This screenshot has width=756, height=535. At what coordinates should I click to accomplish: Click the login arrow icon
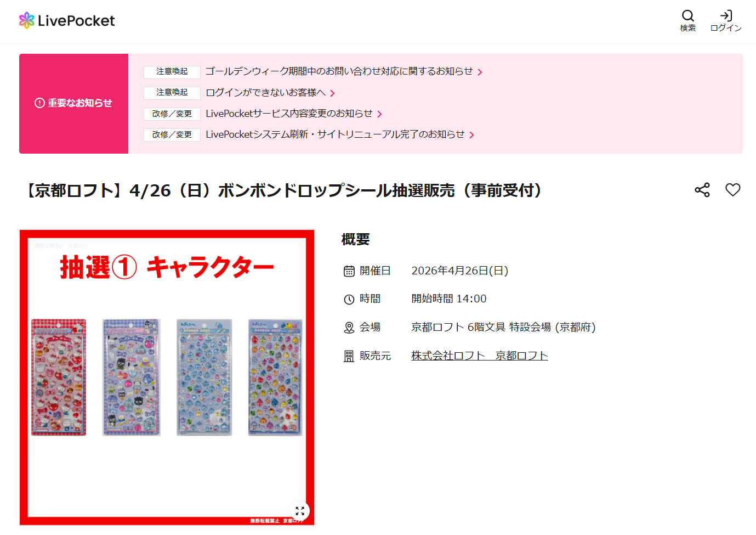pyautogui.click(x=726, y=16)
